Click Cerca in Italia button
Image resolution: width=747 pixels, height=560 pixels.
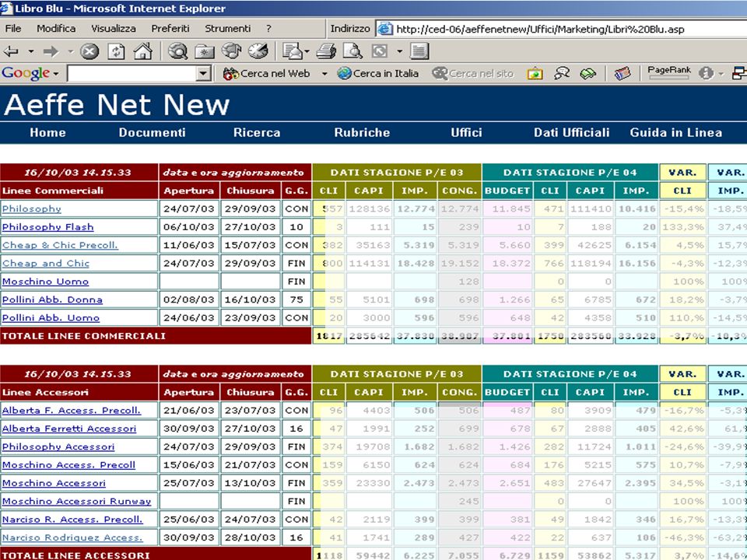[378, 73]
